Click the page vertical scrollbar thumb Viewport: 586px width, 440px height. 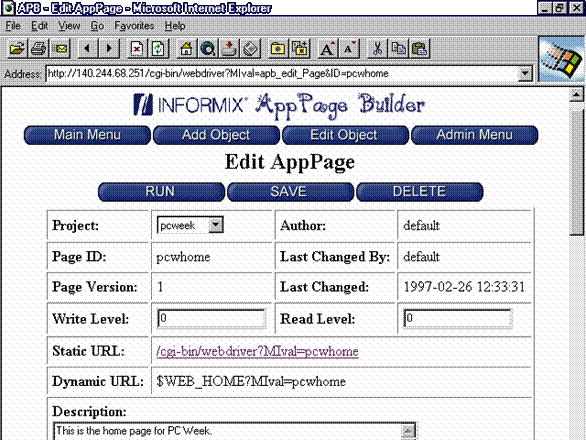pos(577,172)
